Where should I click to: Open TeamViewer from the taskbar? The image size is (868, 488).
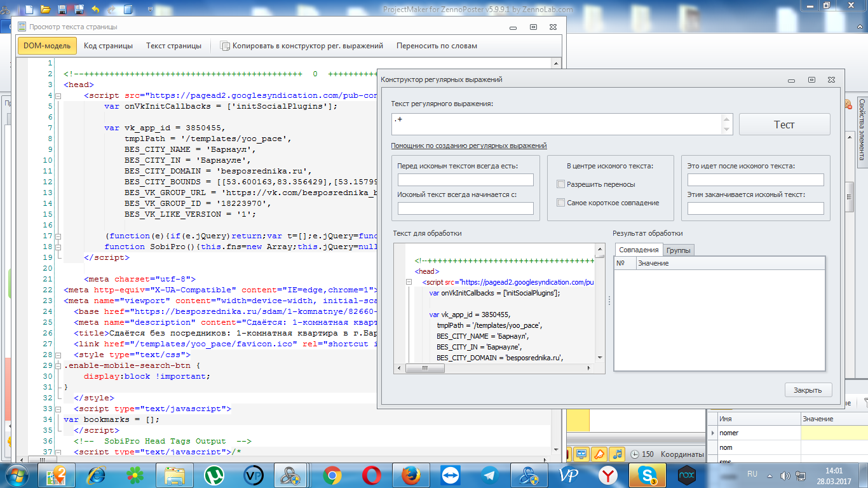pos(450,475)
